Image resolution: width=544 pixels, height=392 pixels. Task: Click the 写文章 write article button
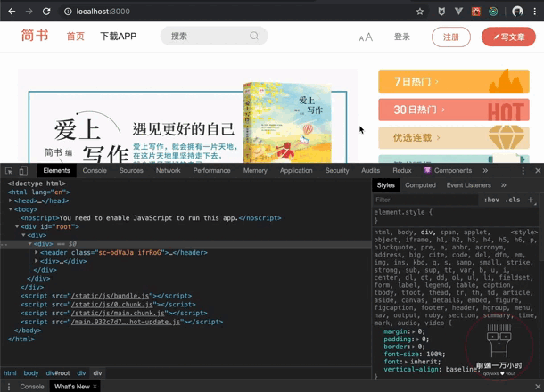[508, 37]
